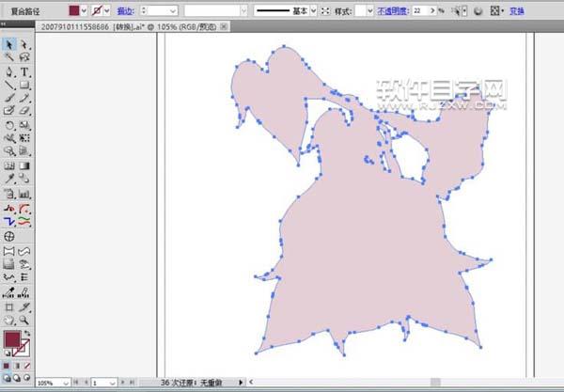The image size is (564, 392).
Task: Click the artboard page number field
Action: click(x=104, y=384)
